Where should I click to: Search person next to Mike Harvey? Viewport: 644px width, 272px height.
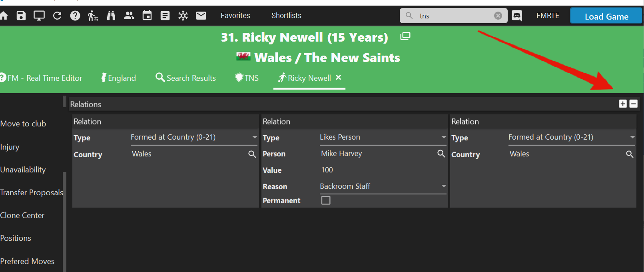pos(441,154)
